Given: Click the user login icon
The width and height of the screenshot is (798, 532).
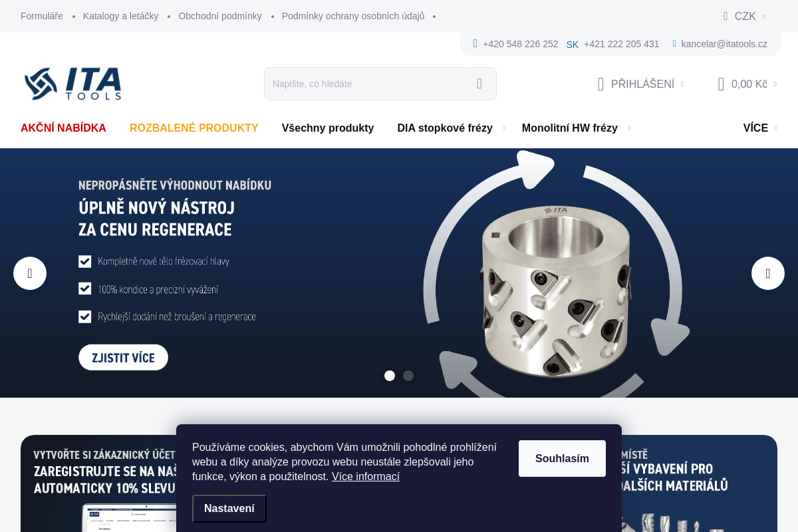Looking at the screenshot, I should coord(600,84).
